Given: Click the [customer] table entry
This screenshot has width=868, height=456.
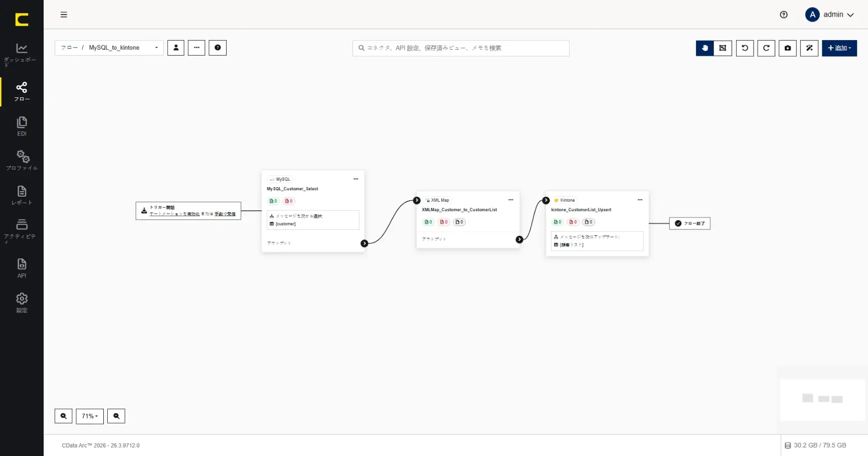Looking at the screenshot, I should [283, 224].
